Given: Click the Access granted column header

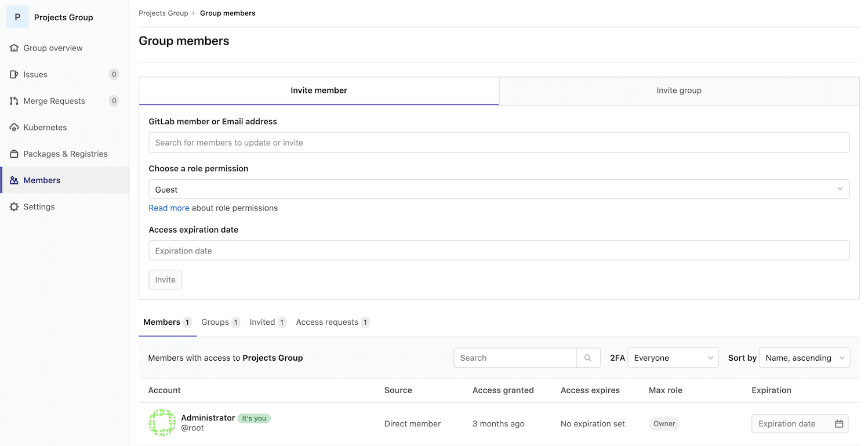Looking at the screenshot, I should 503,390.
